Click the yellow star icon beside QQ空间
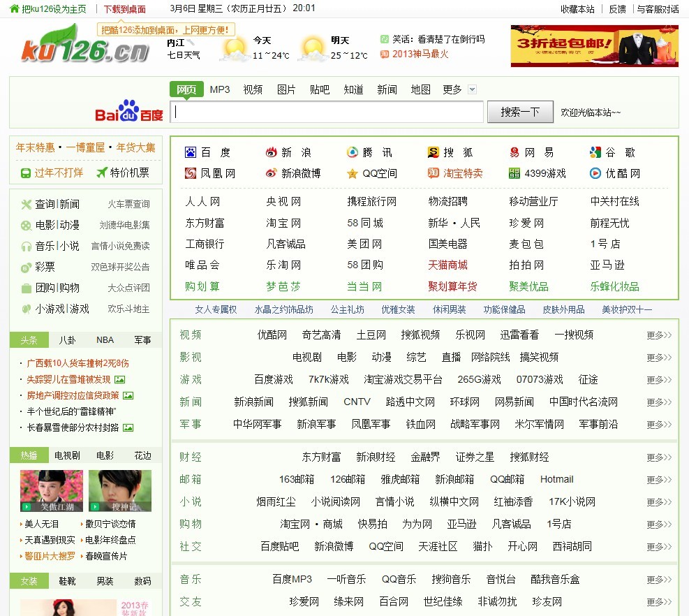Screen dimensions: 689x616 pyautogui.click(x=351, y=173)
